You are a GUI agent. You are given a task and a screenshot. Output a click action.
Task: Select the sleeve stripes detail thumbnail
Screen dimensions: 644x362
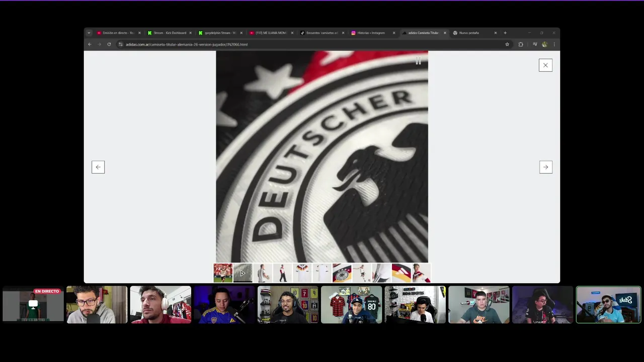[381, 273]
